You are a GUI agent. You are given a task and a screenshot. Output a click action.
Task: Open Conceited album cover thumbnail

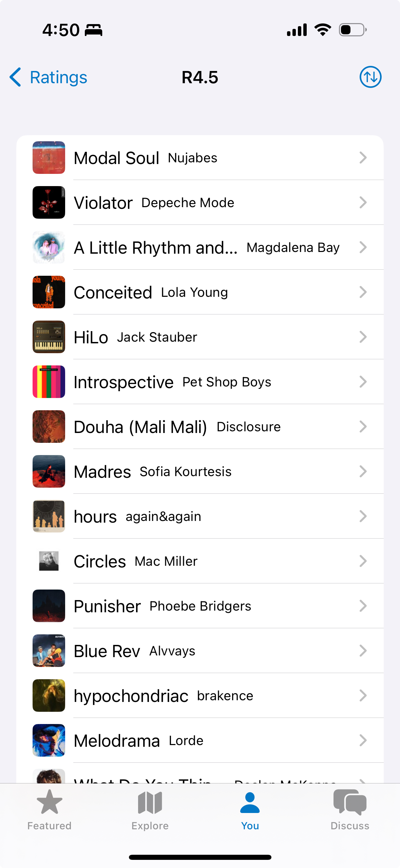pos(49,292)
